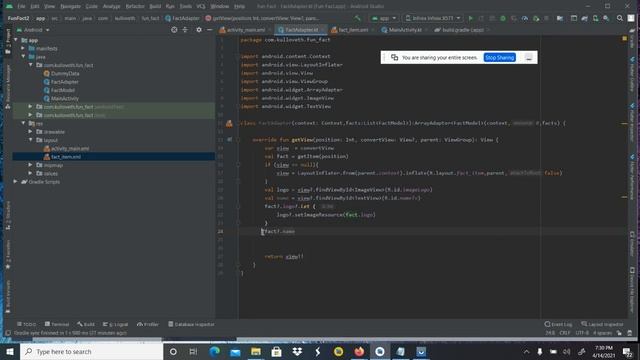Image resolution: width=640 pixels, height=360 pixels.
Task: Expand the manifests folder
Action: coord(23,48)
